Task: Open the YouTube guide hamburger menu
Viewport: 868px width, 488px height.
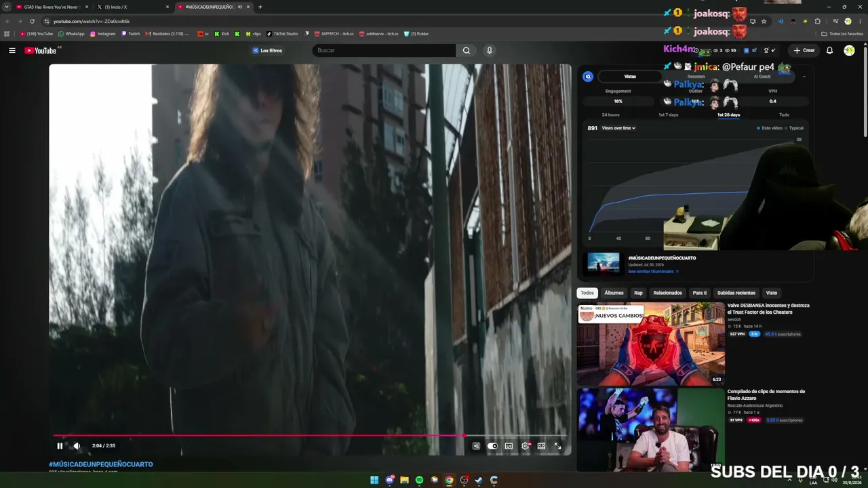Action: point(12,50)
